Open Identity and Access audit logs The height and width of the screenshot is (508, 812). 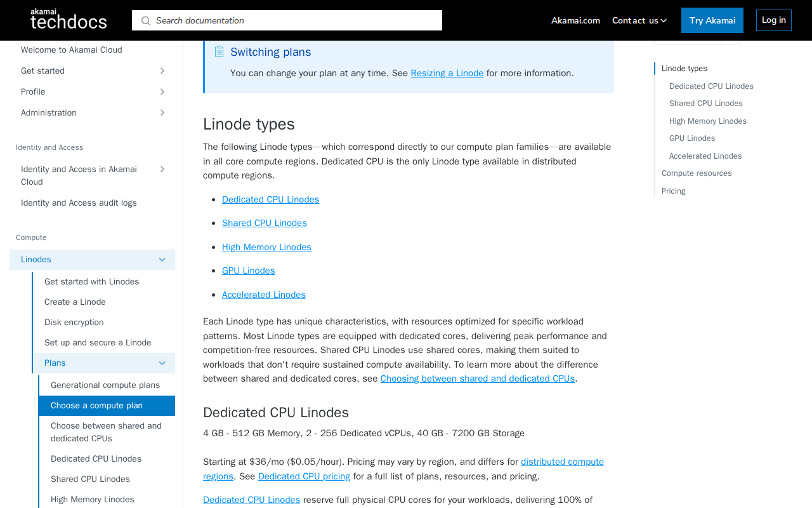click(x=79, y=203)
